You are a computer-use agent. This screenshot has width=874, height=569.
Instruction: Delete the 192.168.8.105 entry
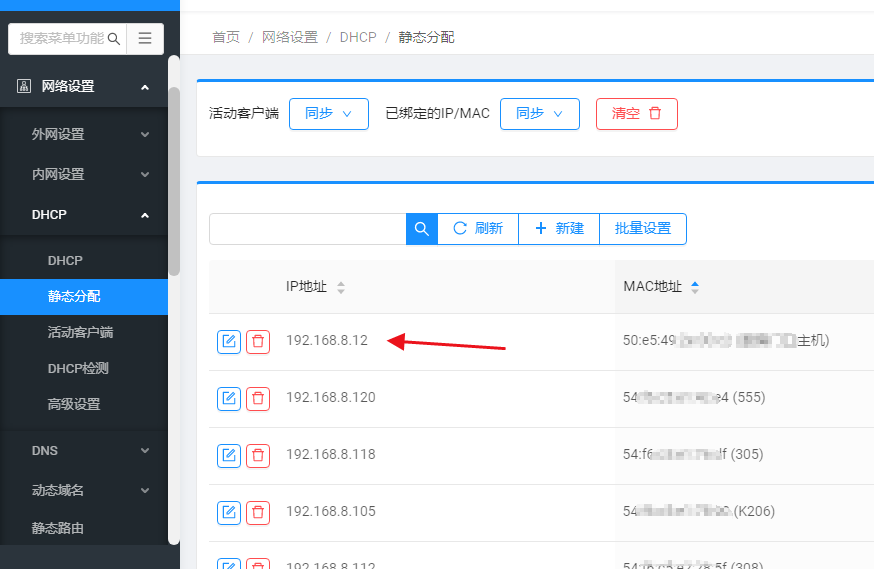pyautogui.click(x=258, y=512)
